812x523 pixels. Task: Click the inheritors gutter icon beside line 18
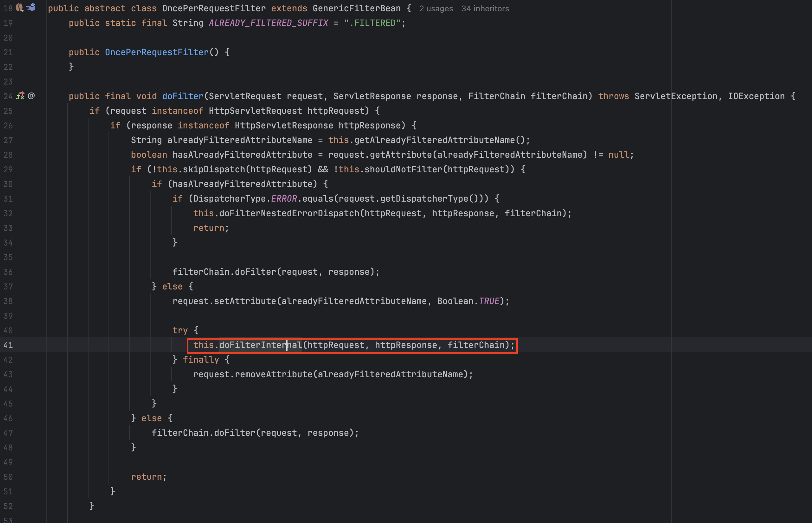coord(31,7)
